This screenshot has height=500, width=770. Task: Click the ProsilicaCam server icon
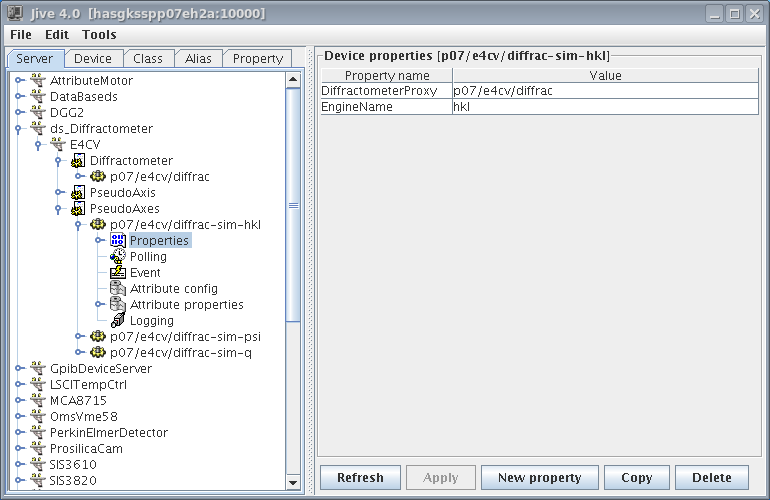point(37,448)
